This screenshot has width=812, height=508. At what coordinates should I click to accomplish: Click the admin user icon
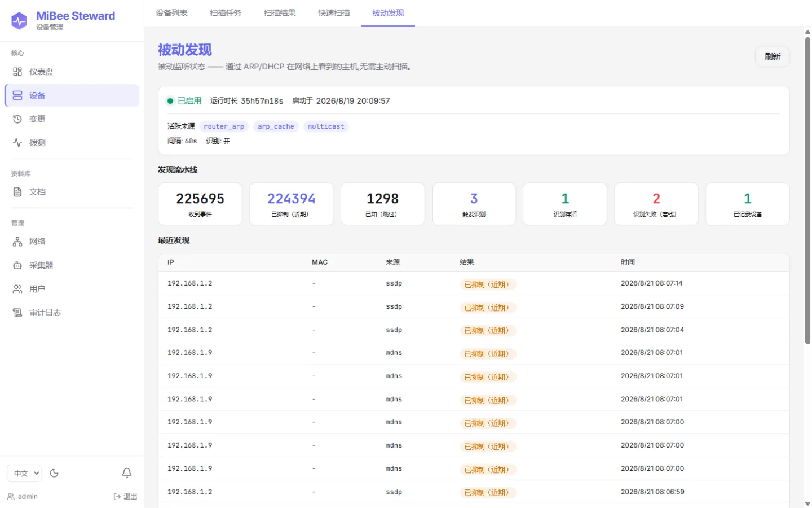[11, 497]
